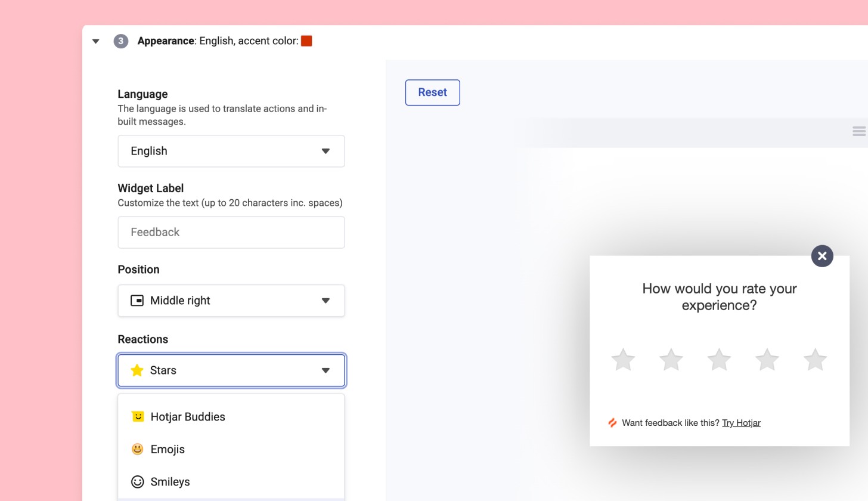Open the Try Hotjar link
Screen dimensions: 868x501
tap(741, 423)
